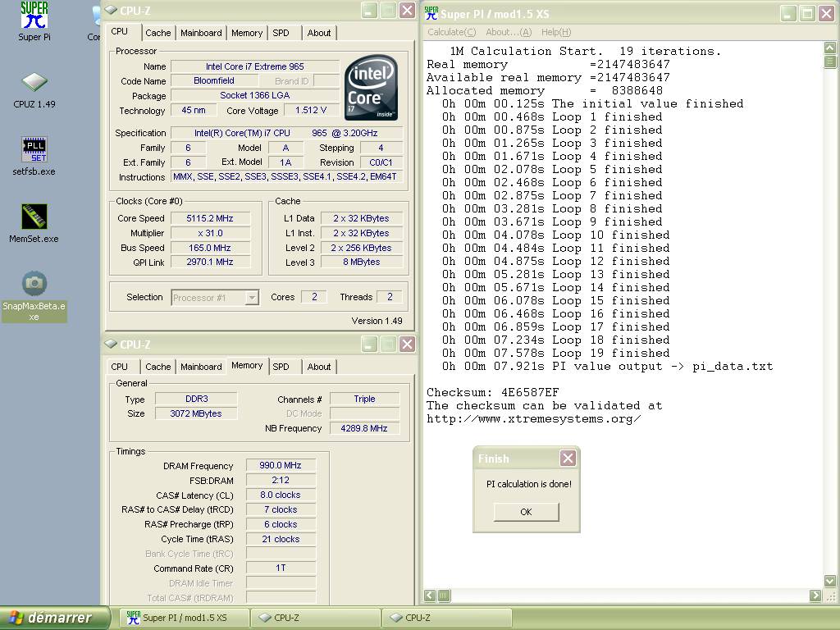The height and width of the screenshot is (630, 840).
Task: Click Channels value Triple
Action: click(x=364, y=399)
